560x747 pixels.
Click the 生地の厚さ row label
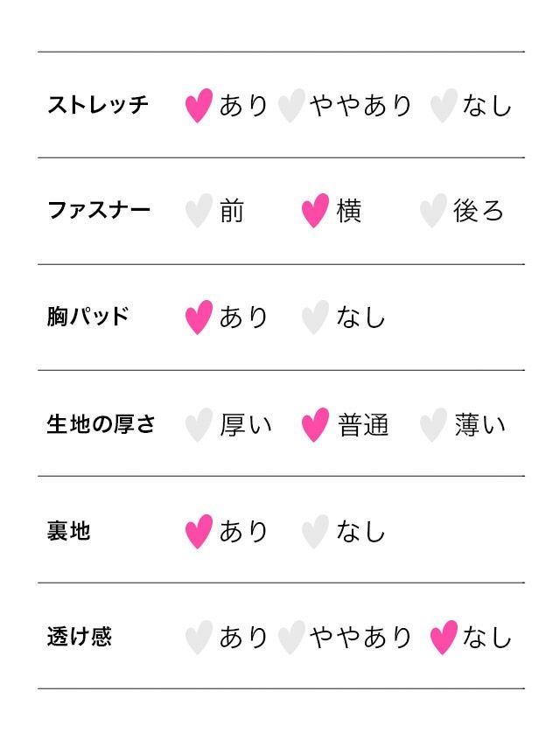(x=101, y=425)
